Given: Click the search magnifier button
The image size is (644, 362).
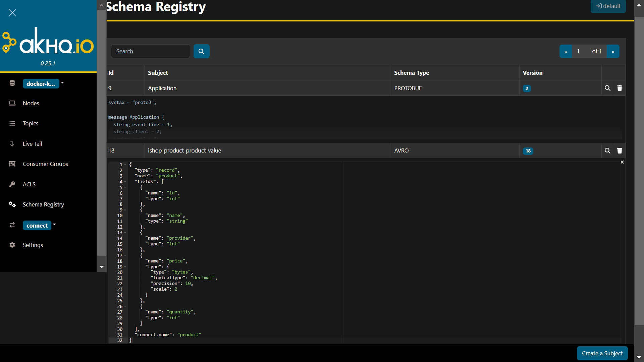Looking at the screenshot, I should tap(201, 51).
